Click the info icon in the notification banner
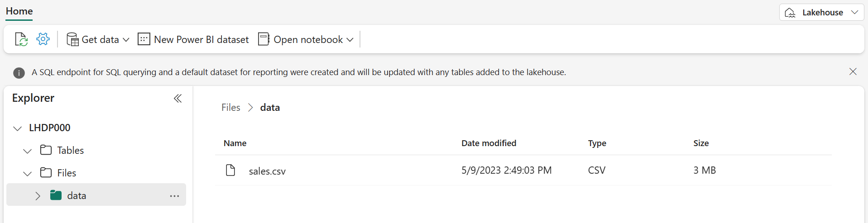The width and height of the screenshot is (868, 223). click(x=19, y=72)
